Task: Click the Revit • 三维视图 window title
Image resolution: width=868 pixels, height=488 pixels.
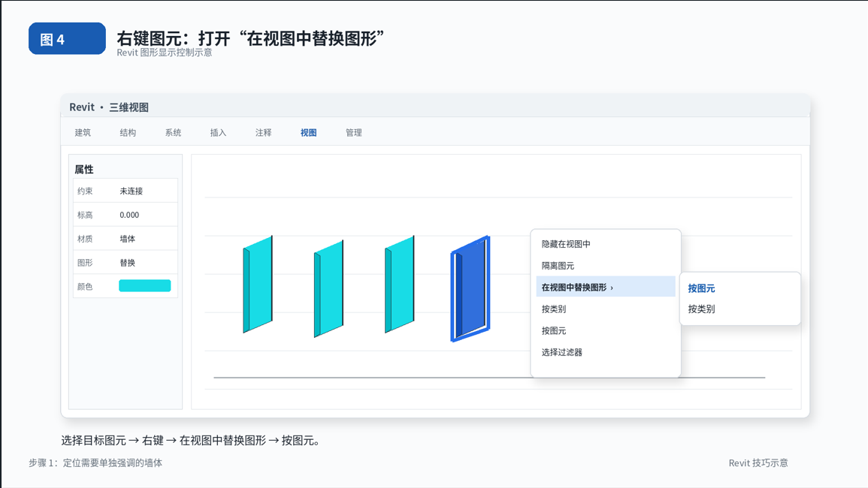Action: pyautogui.click(x=109, y=107)
